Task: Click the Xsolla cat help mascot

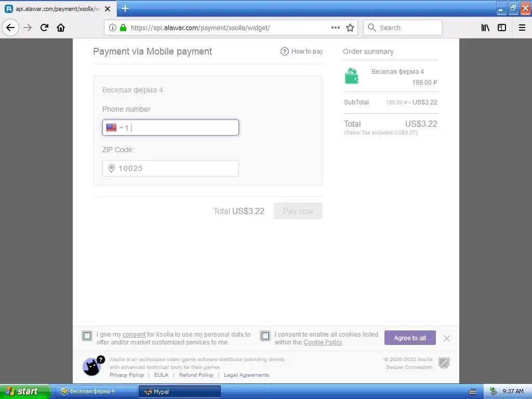Action: (x=92, y=366)
